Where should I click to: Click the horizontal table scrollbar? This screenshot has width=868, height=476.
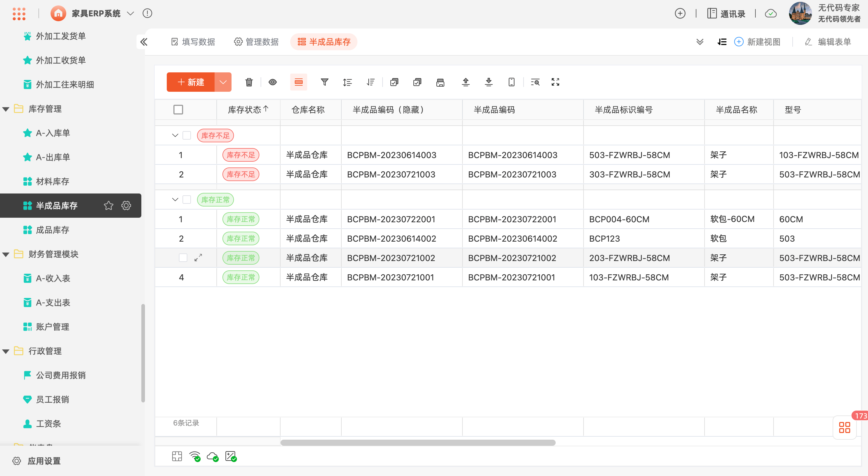(x=418, y=442)
